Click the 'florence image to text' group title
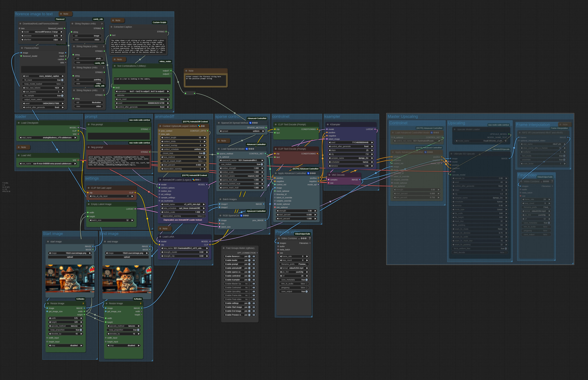The image size is (588, 380). 34,14
